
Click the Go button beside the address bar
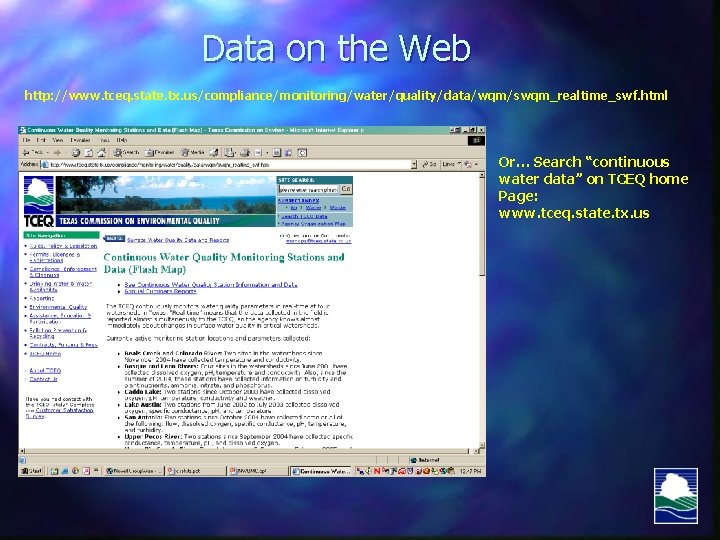[x=429, y=164]
